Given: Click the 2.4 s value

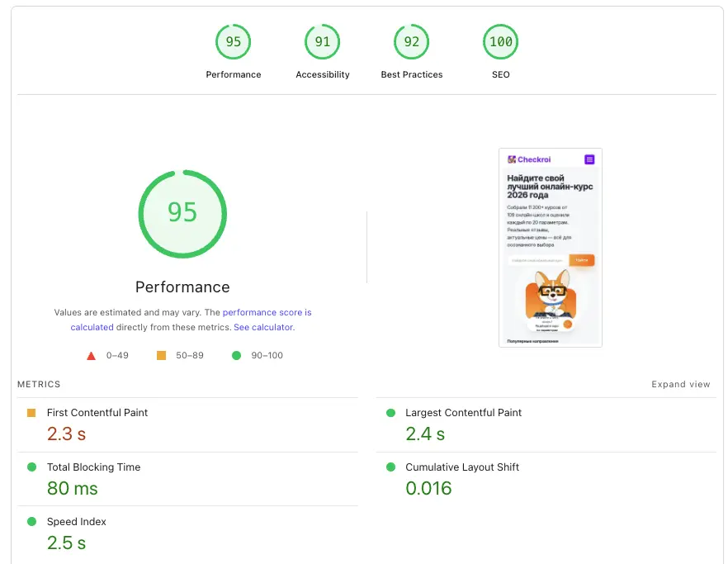Looking at the screenshot, I should (x=425, y=434).
